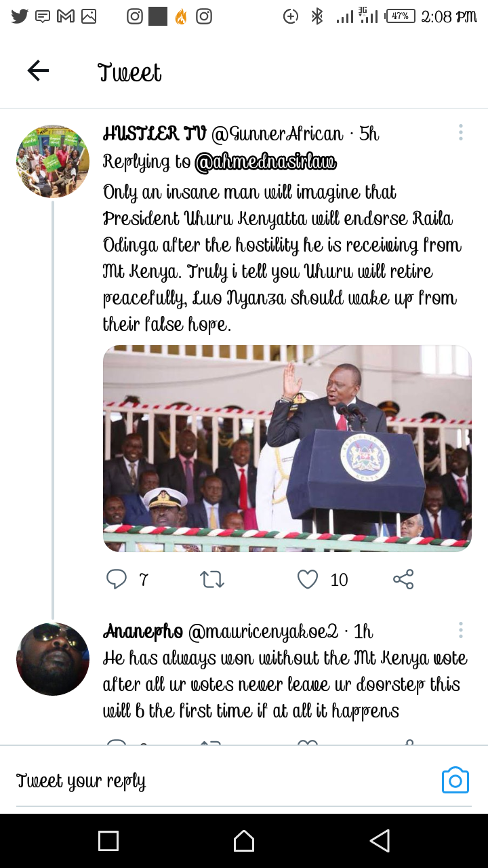Tap Twitter notification icon in status bar

tap(20, 16)
